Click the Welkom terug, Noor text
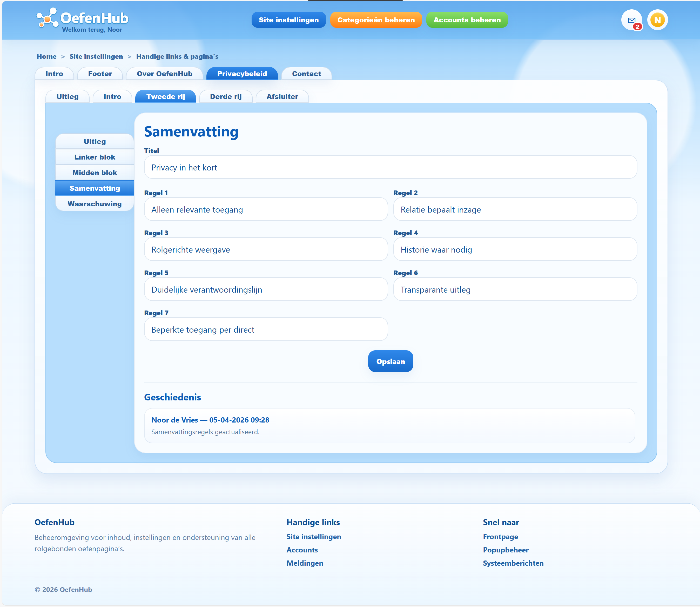Screen dimensions: 700x607 coord(92,30)
